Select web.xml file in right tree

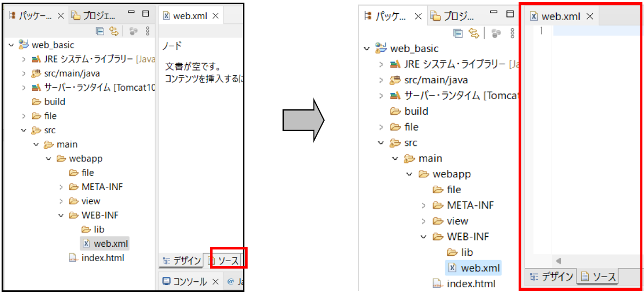[x=480, y=268]
